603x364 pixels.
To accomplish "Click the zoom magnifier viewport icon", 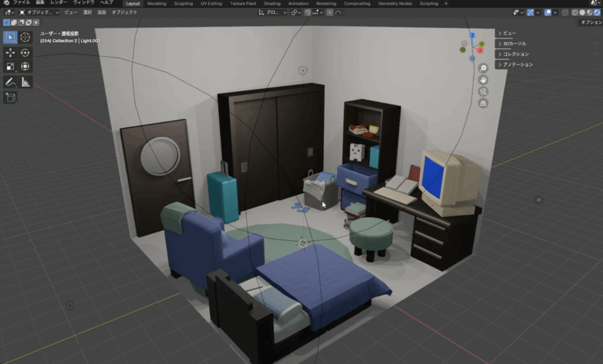I will tap(483, 68).
